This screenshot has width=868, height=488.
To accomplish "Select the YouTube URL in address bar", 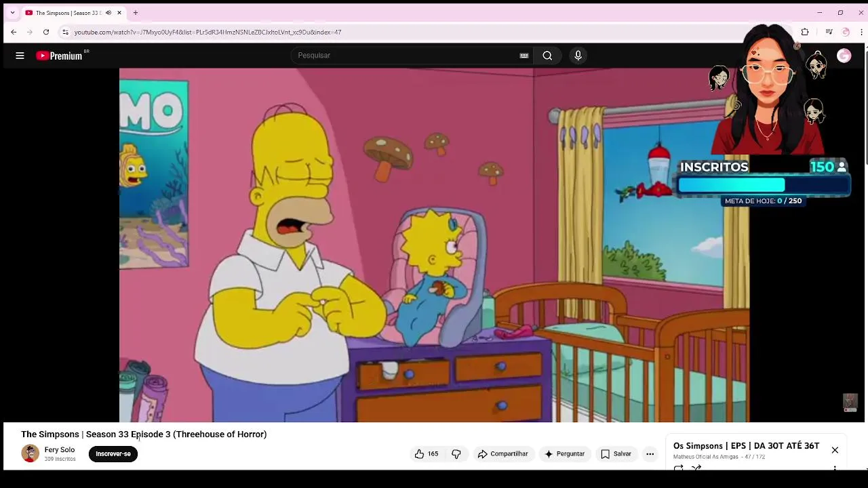I will point(208,32).
